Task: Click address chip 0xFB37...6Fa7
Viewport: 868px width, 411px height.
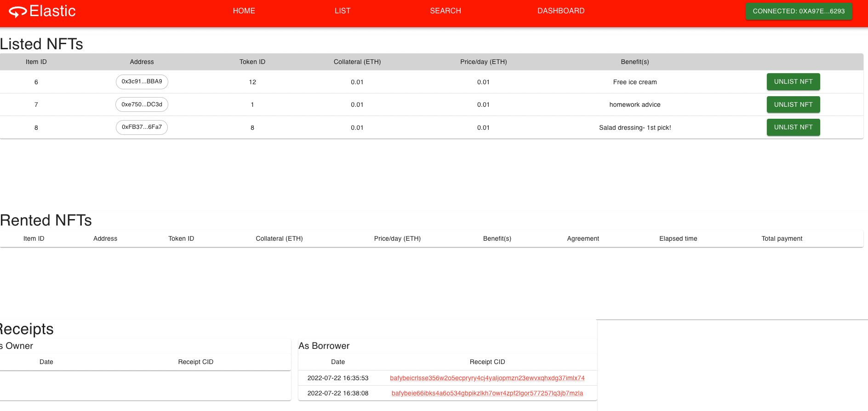Action: coord(142,127)
